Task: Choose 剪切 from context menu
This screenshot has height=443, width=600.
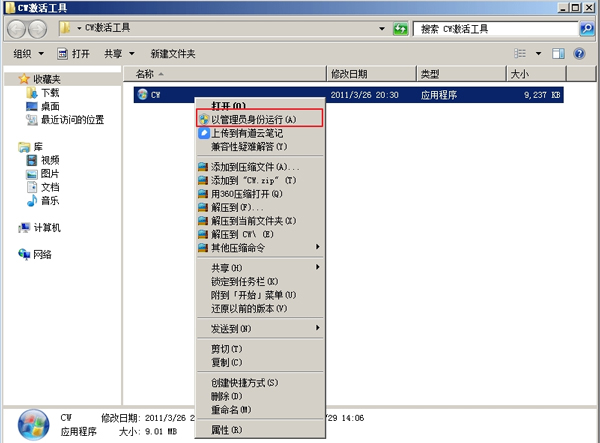Action: 260,349
